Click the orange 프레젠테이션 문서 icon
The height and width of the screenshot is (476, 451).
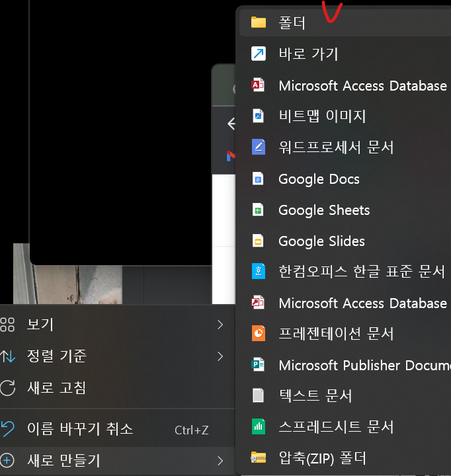click(x=259, y=333)
